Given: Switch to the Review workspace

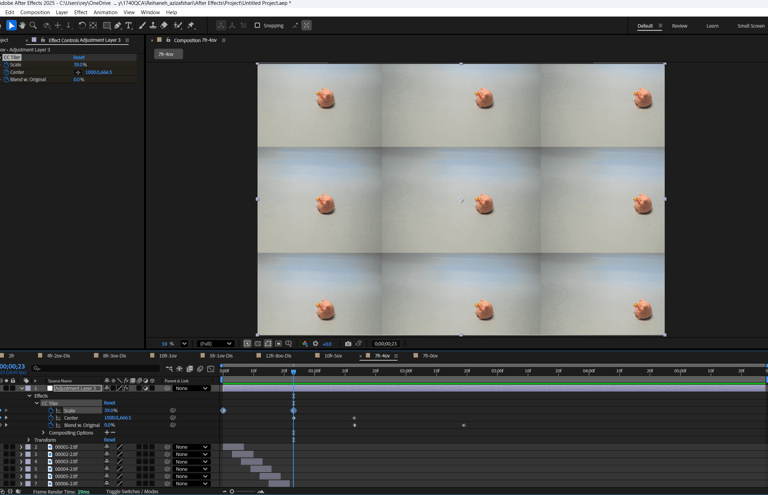Looking at the screenshot, I should coord(679,26).
